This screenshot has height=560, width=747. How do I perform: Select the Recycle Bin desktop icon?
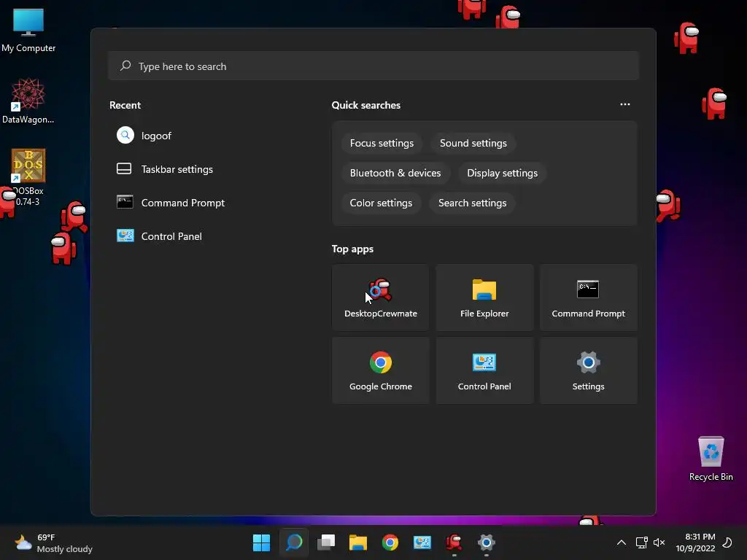711,459
